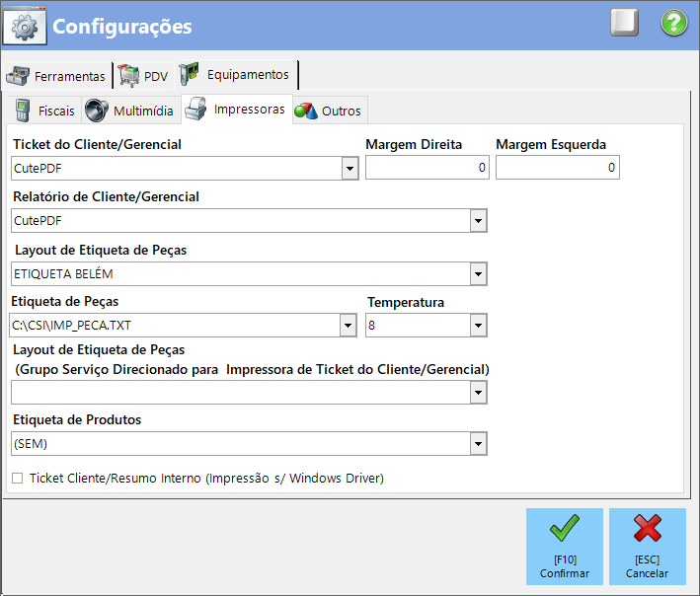Expand the ETIQUETA BELÉM layout dropdown
700x596 pixels.
(478, 274)
